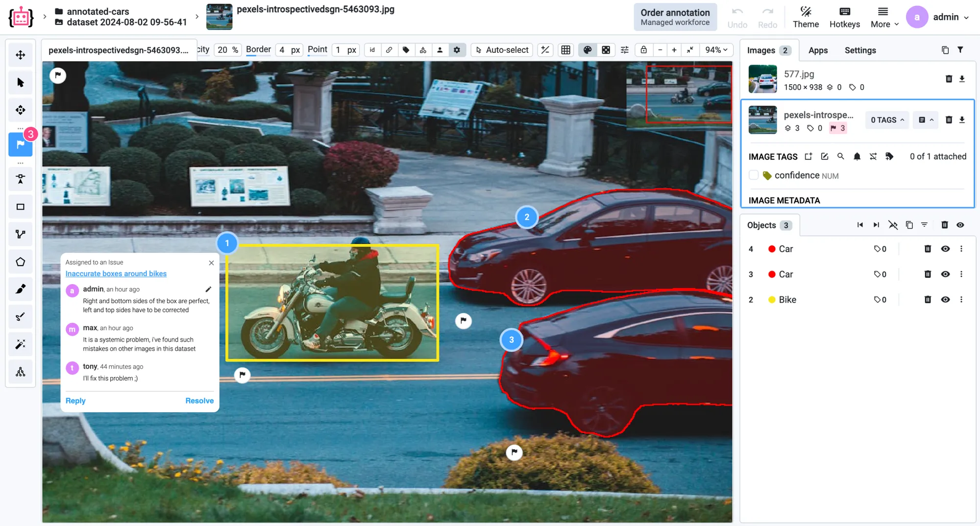This screenshot has width=980, height=526.
Task: Collapse the 0 TAGS panel
Action: [x=887, y=120]
